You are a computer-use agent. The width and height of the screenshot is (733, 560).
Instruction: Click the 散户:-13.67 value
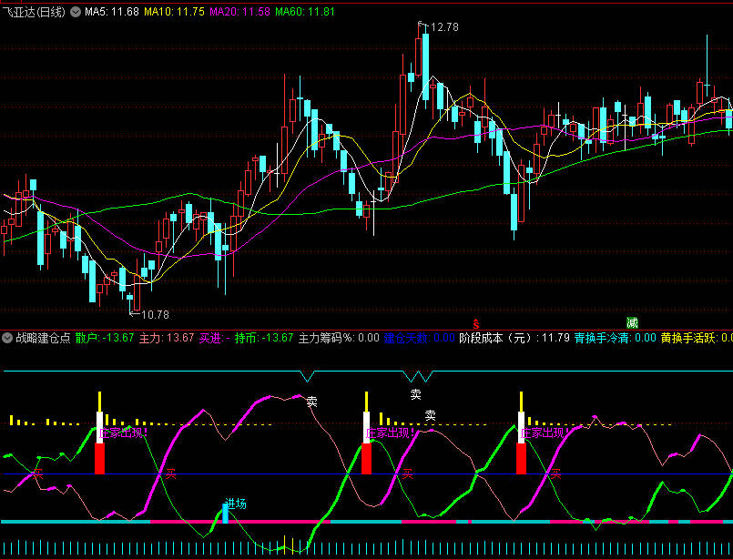(x=105, y=338)
